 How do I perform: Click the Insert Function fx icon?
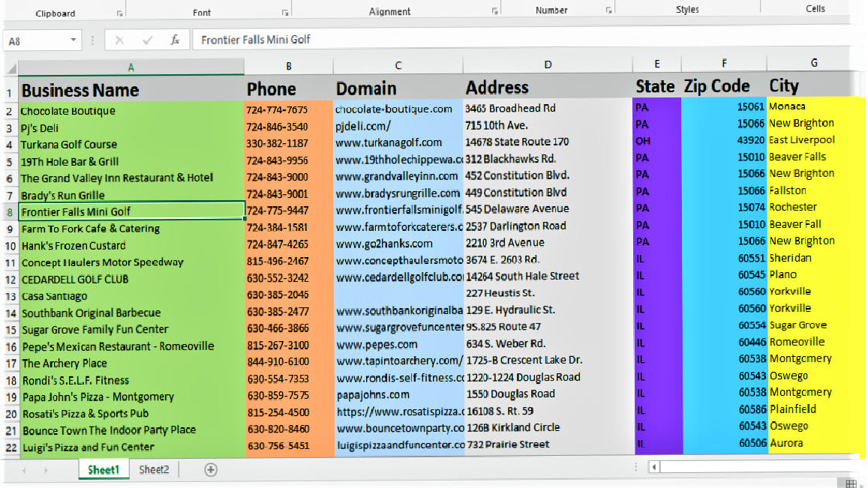click(x=175, y=40)
